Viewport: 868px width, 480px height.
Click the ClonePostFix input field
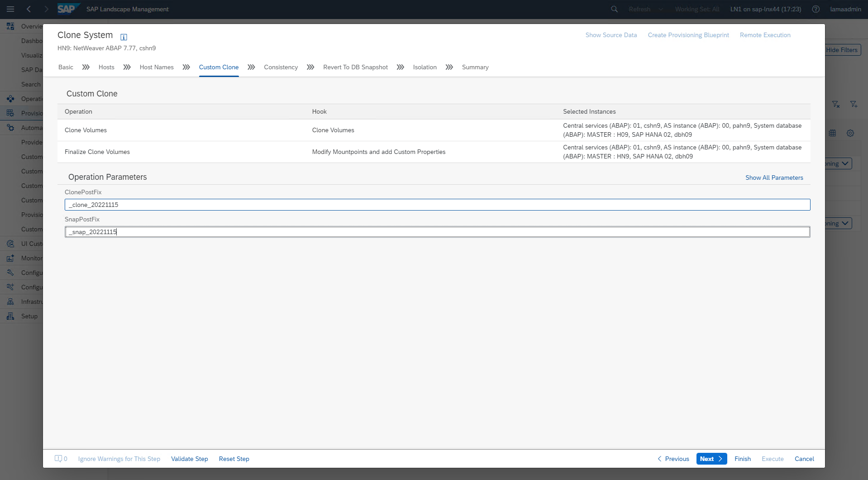click(x=437, y=205)
